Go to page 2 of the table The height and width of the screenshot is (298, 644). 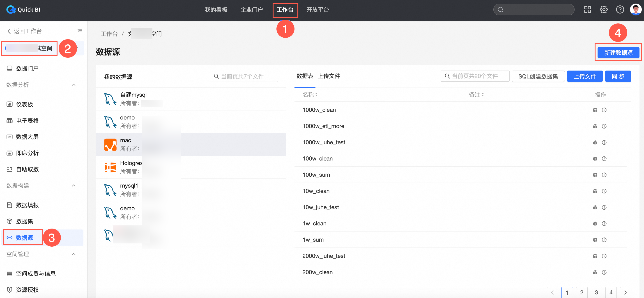[x=582, y=292]
